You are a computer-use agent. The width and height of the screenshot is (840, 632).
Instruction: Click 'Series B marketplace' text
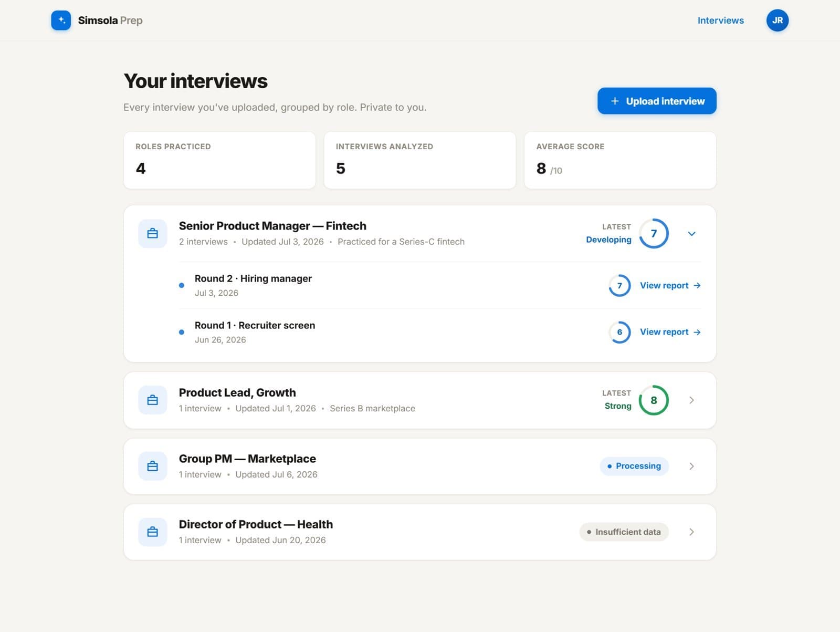coord(372,408)
